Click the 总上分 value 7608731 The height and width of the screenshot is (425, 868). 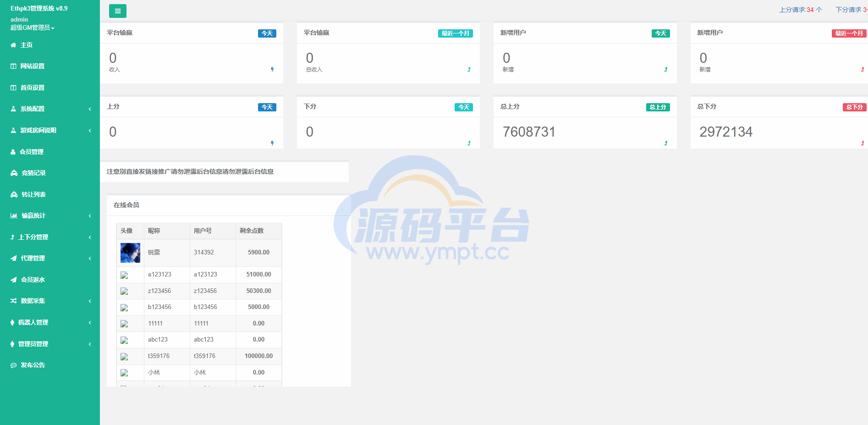tap(529, 132)
